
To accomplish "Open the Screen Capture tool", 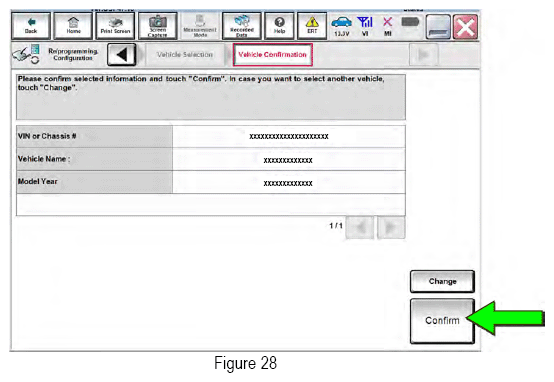I will [158, 26].
